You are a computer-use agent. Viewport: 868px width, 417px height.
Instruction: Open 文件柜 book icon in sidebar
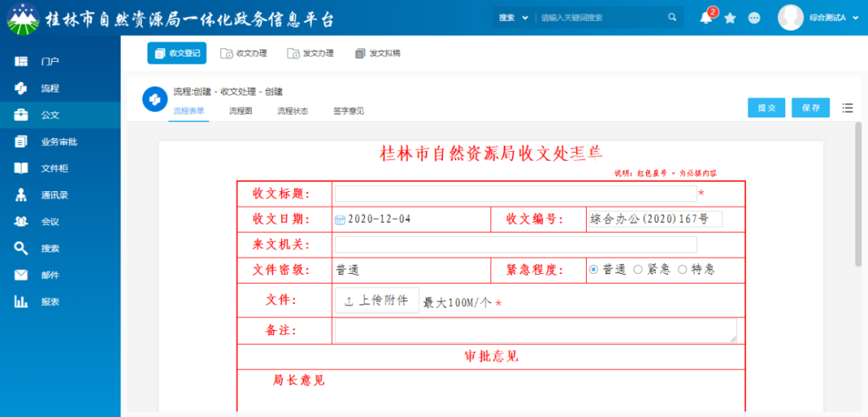21,169
